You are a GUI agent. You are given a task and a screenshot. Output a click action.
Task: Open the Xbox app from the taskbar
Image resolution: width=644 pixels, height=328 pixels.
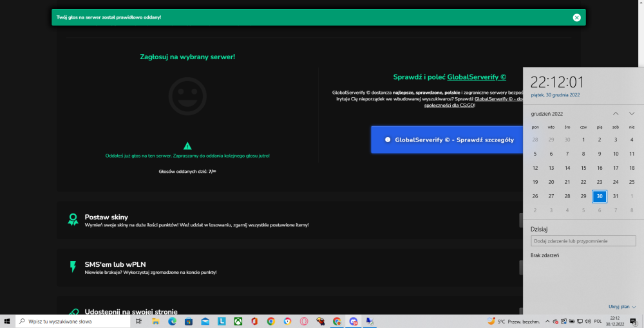[238, 322]
